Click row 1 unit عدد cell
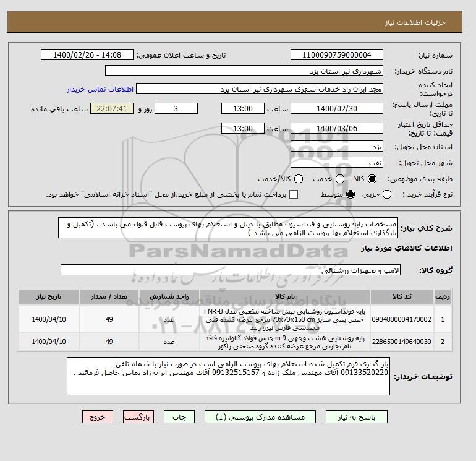The height and width of the screenshot is (461, 476). (169, 319)
